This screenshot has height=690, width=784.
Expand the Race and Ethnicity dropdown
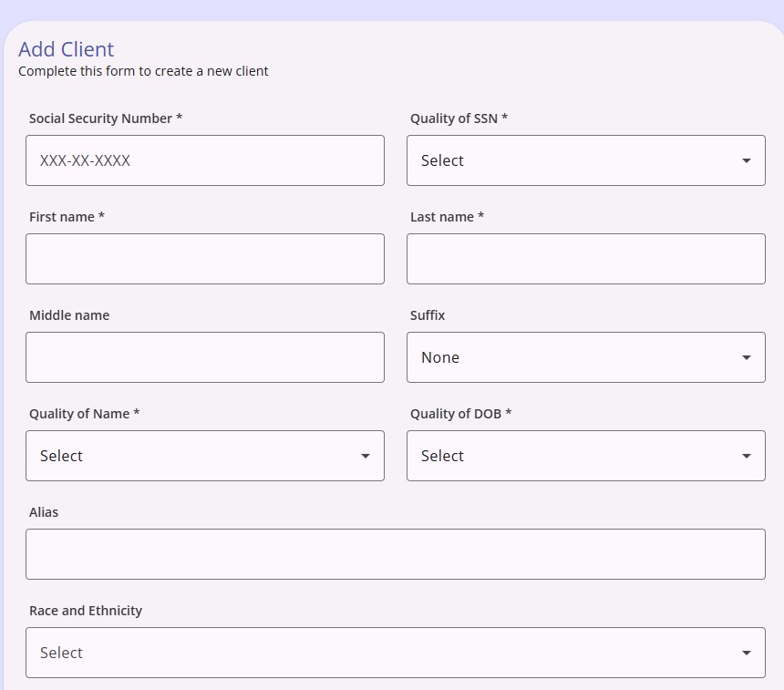point(396,653)
